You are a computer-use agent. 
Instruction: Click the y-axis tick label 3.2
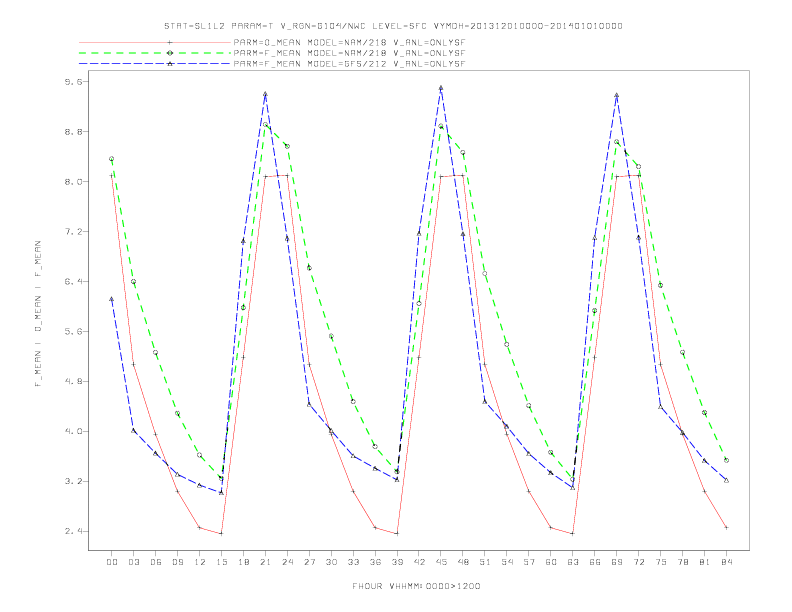[x=75, y=481]
